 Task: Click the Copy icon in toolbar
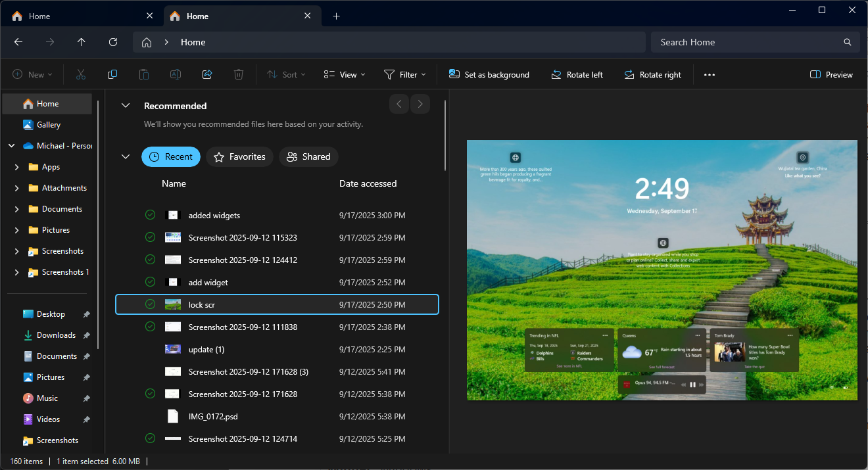[112, 74]
